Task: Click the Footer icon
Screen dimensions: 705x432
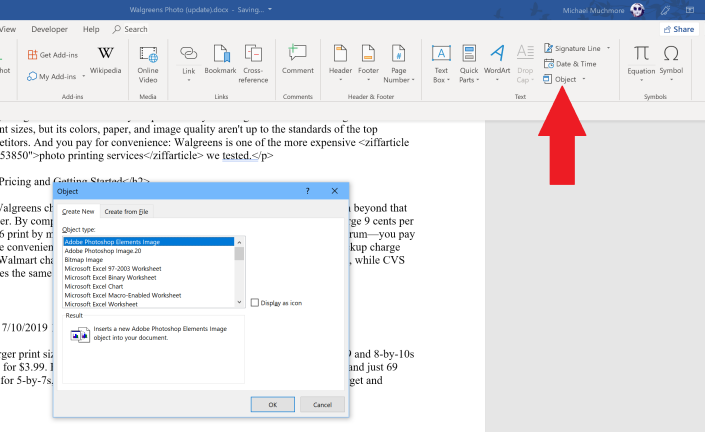Action: [368, 53]
